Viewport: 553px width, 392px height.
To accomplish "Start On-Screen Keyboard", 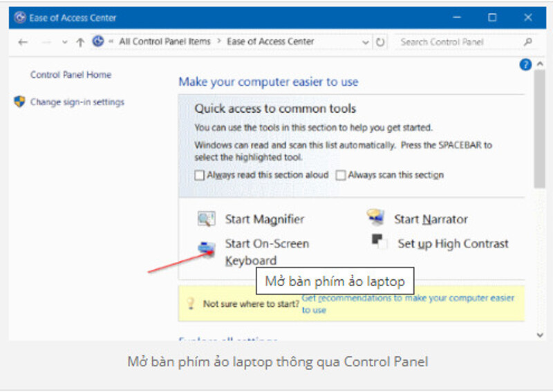I will (267, 252).
